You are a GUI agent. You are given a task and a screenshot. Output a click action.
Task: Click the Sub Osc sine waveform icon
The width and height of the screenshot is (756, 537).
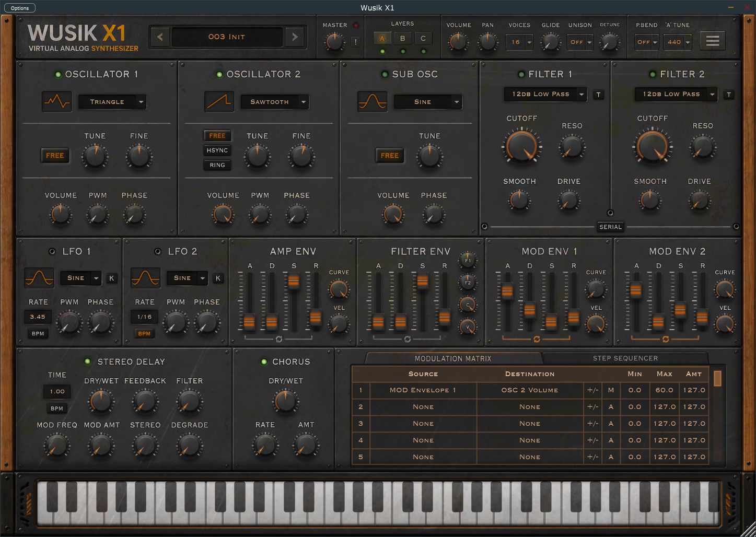[x=373, y=101]
